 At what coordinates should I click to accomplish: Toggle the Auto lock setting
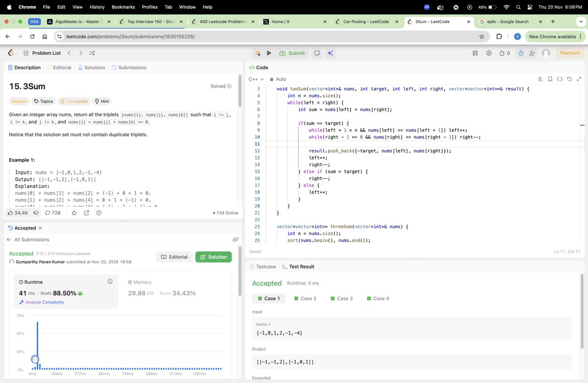click(278, 79)
